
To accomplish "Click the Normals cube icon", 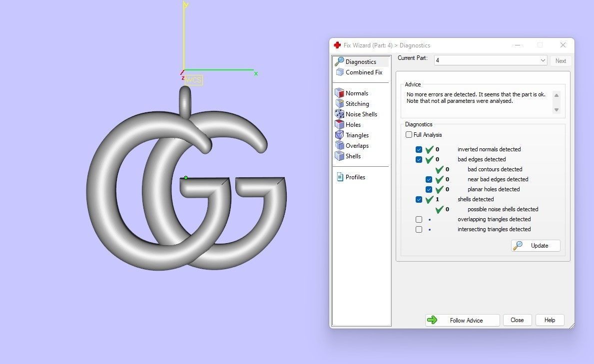I will 339,93.
